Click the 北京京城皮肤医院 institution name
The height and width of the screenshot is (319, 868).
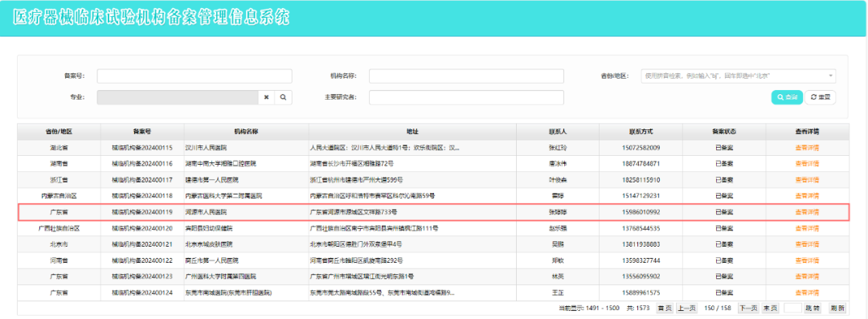(209, 244)
